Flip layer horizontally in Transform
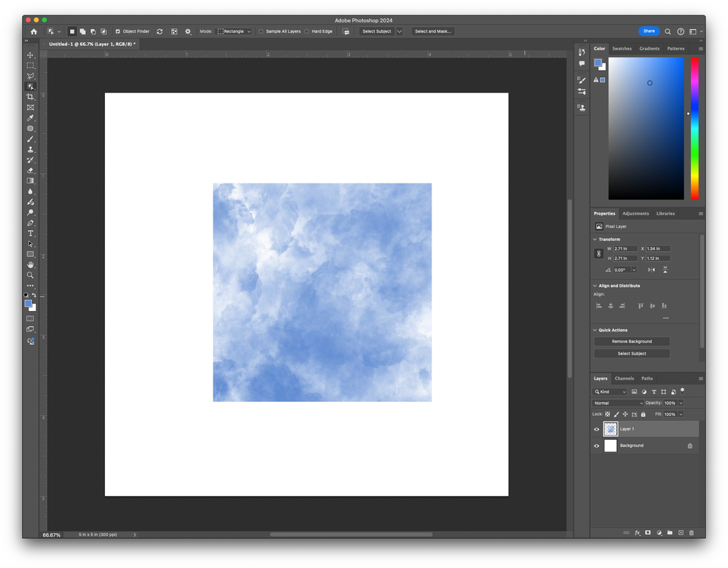728x568 pixels. 651,269
